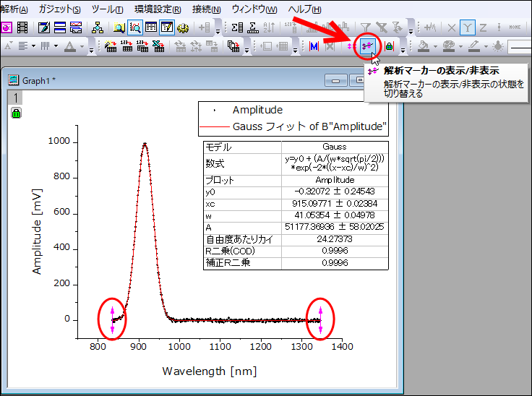Image resolution: width=532 pixels, height=396 pixels.
Task: Select the layer 1 icon in Graph1
Action: (x=15, y=98)
